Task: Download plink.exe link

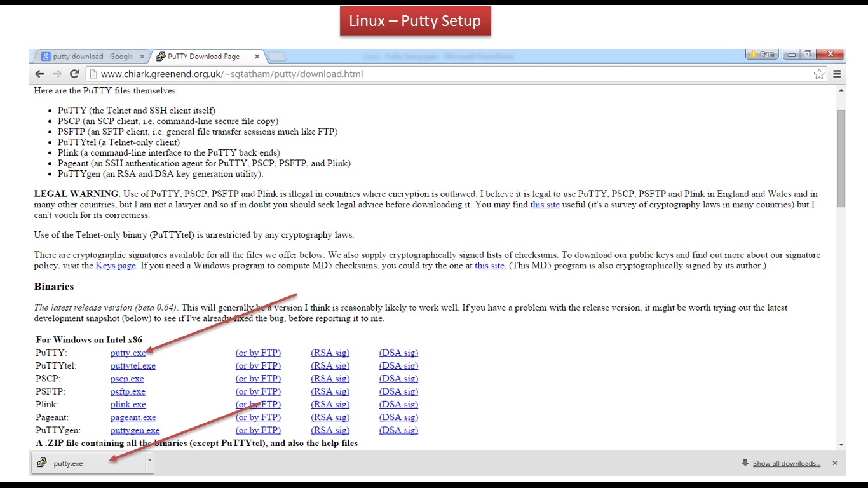Action: click(x=128, y=404)
